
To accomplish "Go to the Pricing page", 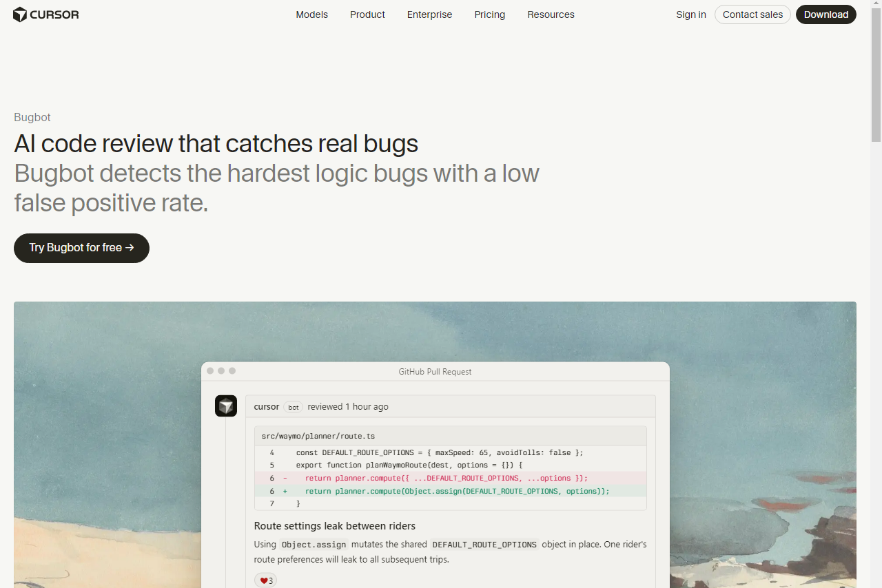I will pos(490,14).
